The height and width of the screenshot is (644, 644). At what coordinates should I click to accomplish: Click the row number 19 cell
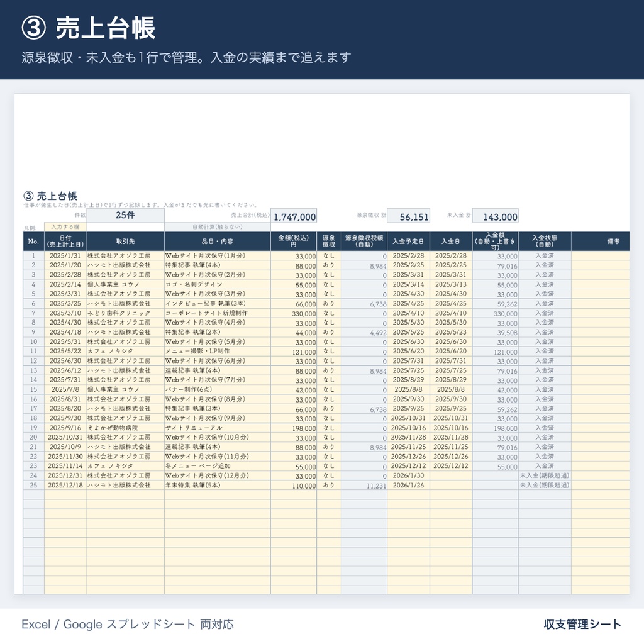pos(34,428)
